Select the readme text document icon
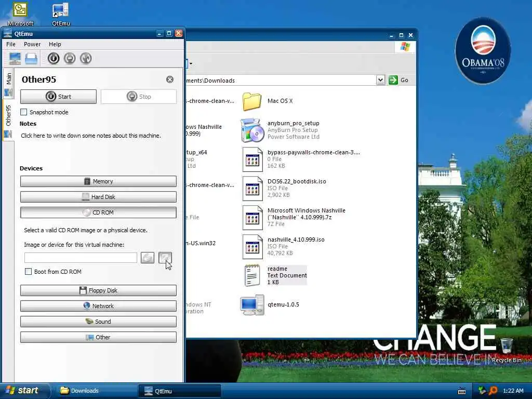The image size is (532, 399). (x=252, y=275)
